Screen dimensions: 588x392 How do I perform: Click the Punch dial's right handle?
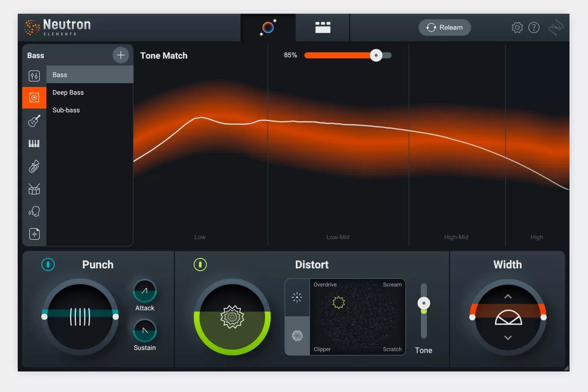point(116,317)
